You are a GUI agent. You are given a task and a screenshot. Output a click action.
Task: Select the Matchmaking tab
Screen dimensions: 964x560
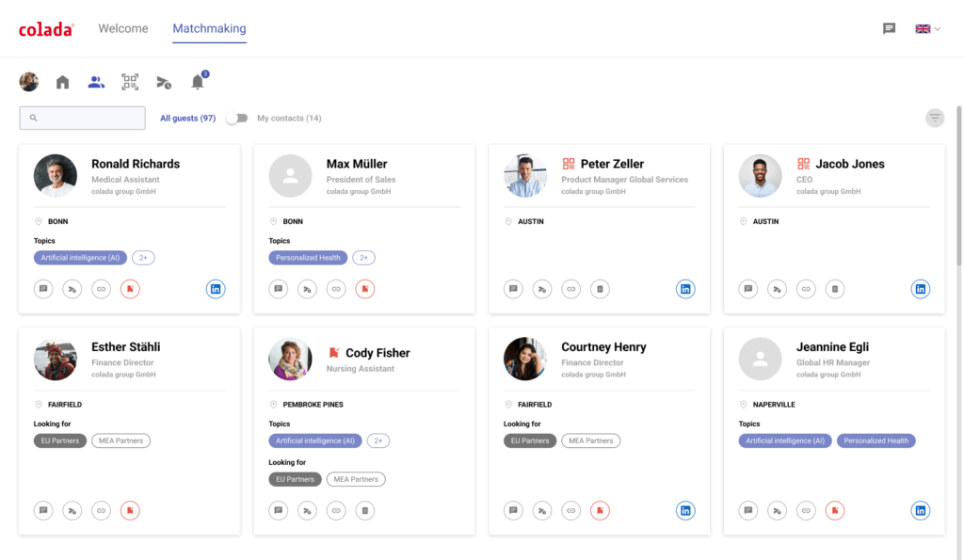point(209,28)
